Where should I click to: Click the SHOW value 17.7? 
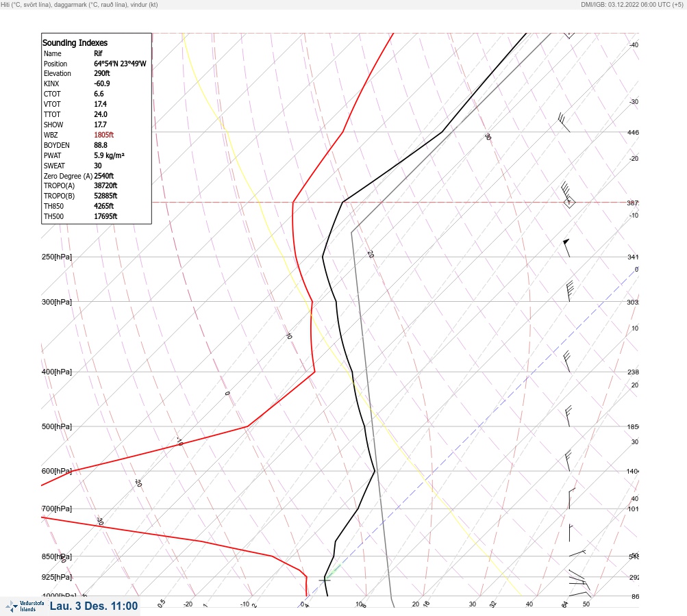pos(100,125)
